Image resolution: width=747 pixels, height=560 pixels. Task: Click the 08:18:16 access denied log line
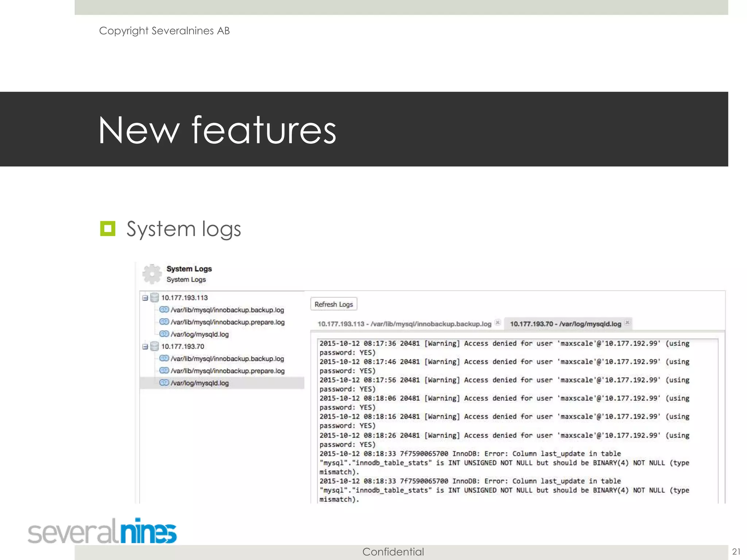[504, 421]
